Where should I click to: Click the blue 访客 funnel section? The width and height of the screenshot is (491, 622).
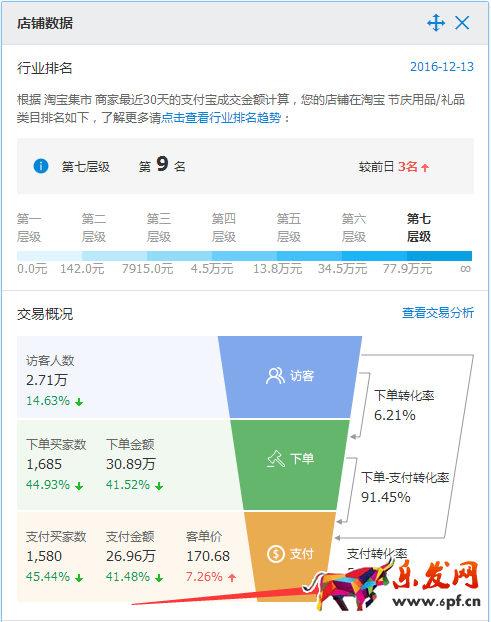[x=290, y=377]
